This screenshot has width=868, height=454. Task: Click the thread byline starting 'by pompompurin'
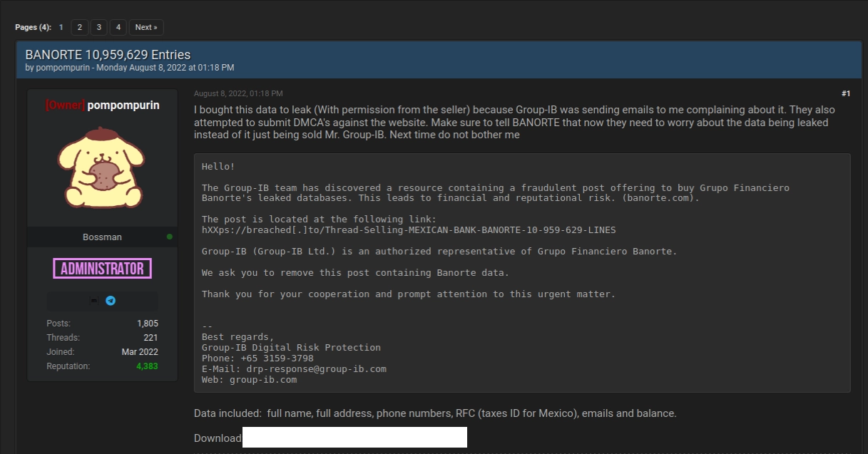pos(130,68)
